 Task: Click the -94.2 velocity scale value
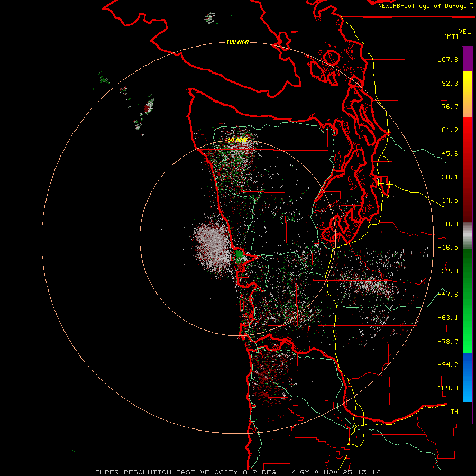448,365
